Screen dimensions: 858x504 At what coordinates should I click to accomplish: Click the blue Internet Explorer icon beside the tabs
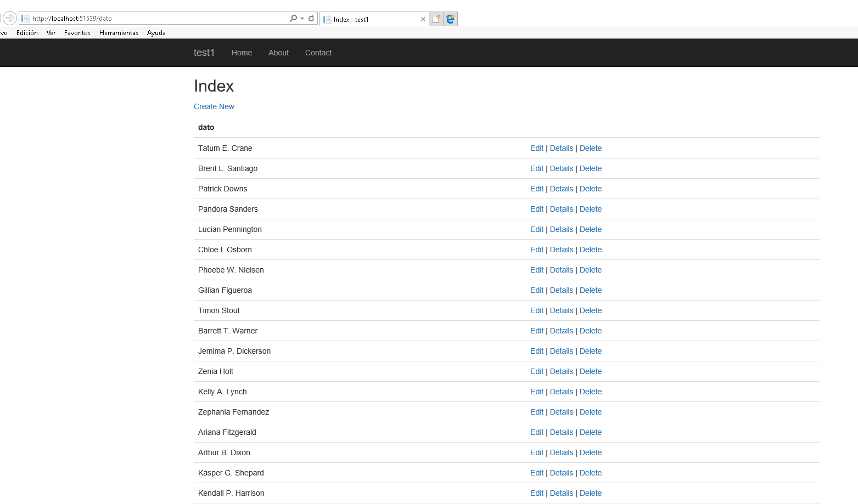tap(450, 19)
